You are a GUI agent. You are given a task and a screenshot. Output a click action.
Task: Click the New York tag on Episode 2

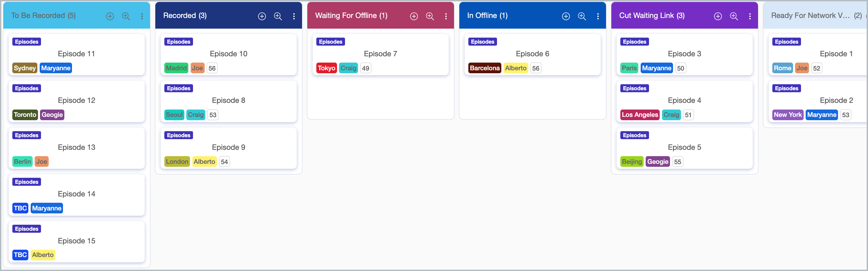788,115
